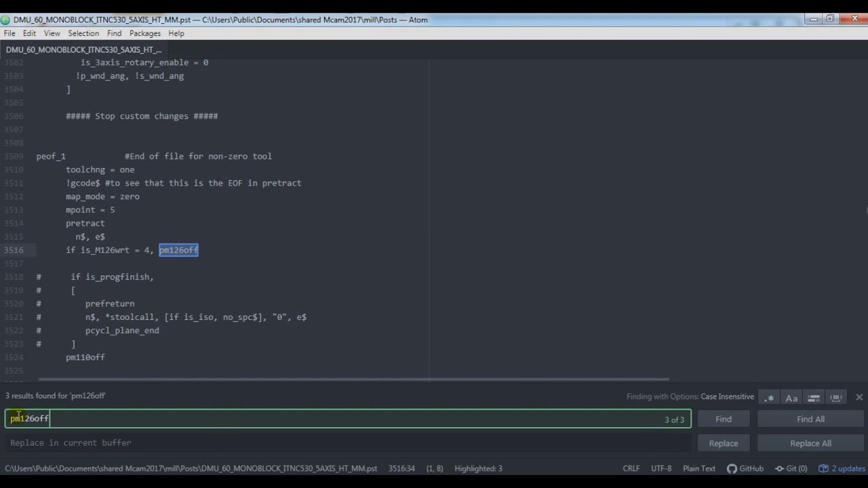
Task: Open the Edit menu
Action: pyautogui.click(x=29, y=33)
